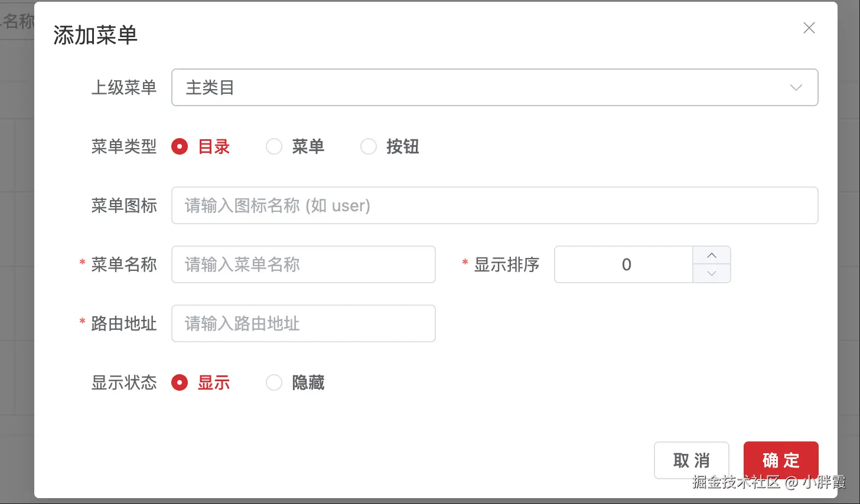Open the 上级菜单 dropdown showing 主类目

tap(494, 87)
